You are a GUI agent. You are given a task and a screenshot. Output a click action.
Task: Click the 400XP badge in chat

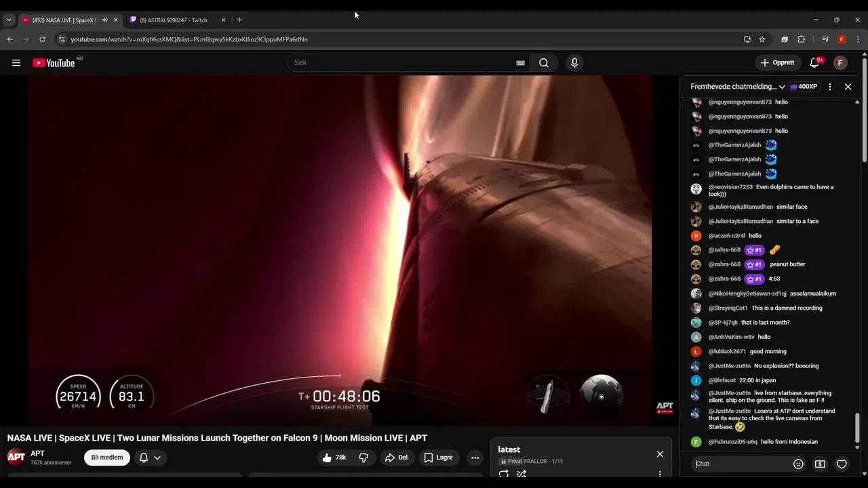pyautogui.click(x=804, y=87)
